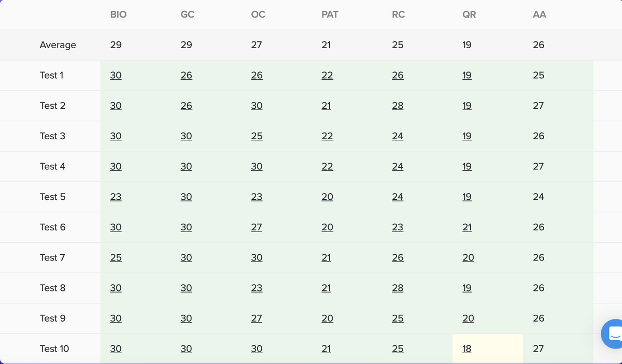Open Test 5 BIO score 23
622x364 pixels.
(116, 197)
